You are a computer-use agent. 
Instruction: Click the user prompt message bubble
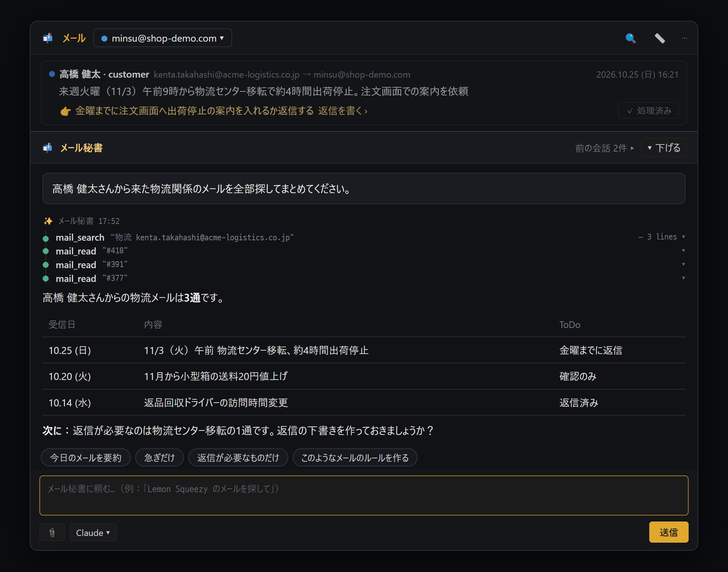point(364,189)
